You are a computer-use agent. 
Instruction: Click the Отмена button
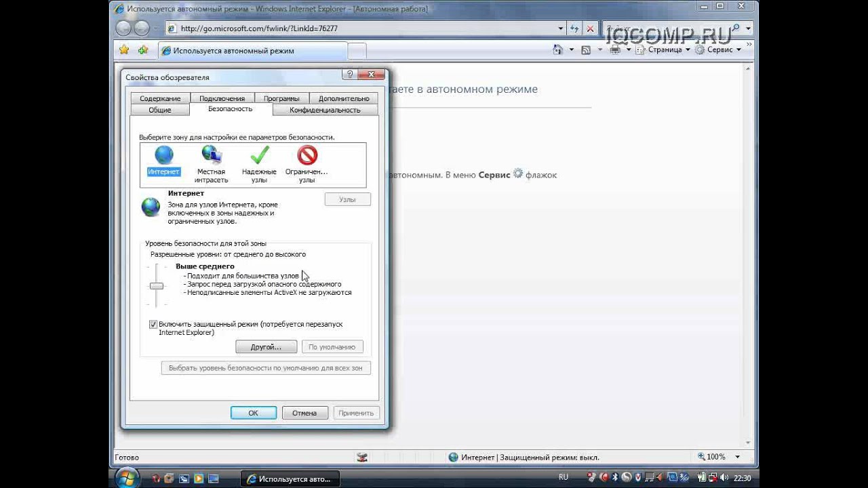tap(304, 413)
